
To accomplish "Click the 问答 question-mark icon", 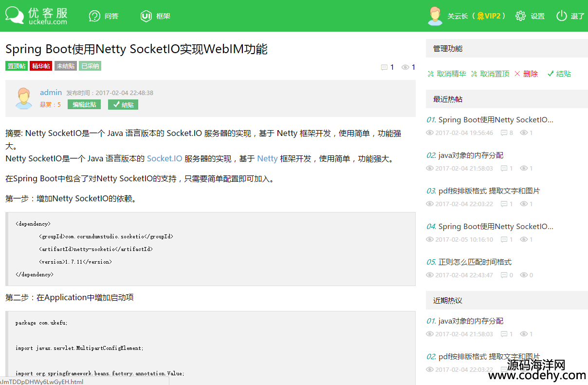I will (94, 16).
